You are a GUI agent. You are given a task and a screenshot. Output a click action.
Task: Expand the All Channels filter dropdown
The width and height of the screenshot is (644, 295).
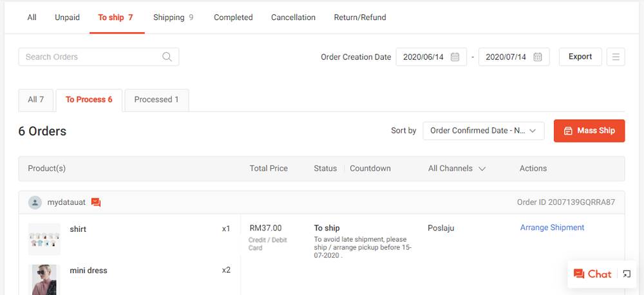457,169
